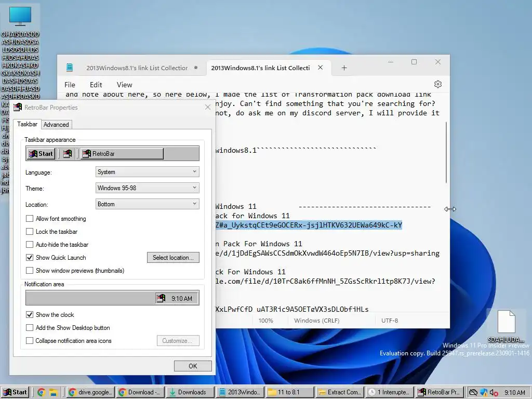Open the Notepad File menu
Image resolution: width=532 pixels, height=399 pixels.
click(70, 85)
